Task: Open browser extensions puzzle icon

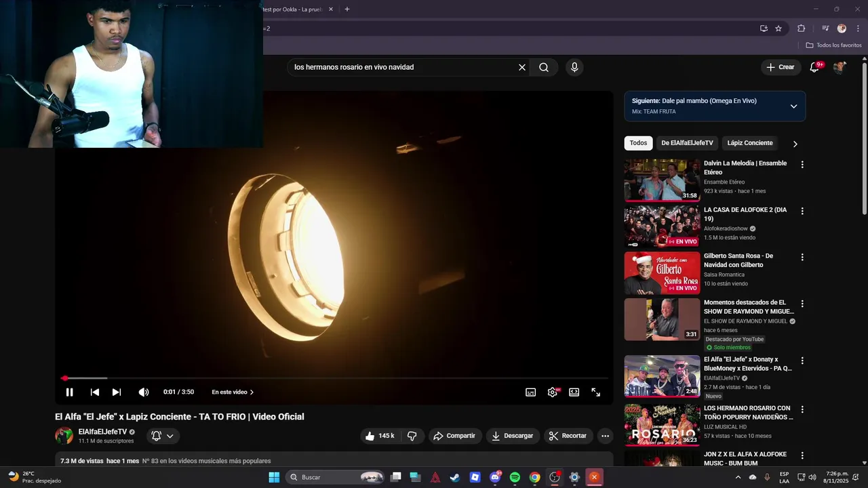Action: tap(802, 28)
